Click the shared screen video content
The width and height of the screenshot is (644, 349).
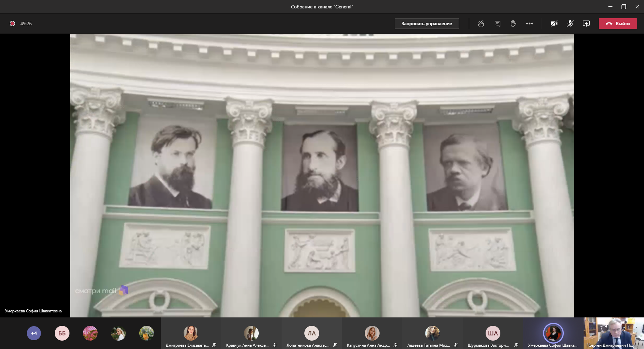point(322,175)
